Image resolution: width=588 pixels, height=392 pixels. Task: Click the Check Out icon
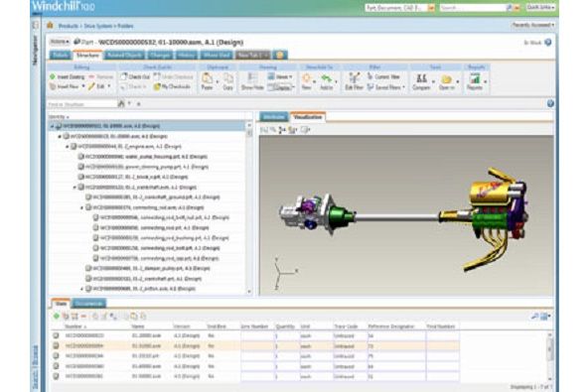pos(124,76)
